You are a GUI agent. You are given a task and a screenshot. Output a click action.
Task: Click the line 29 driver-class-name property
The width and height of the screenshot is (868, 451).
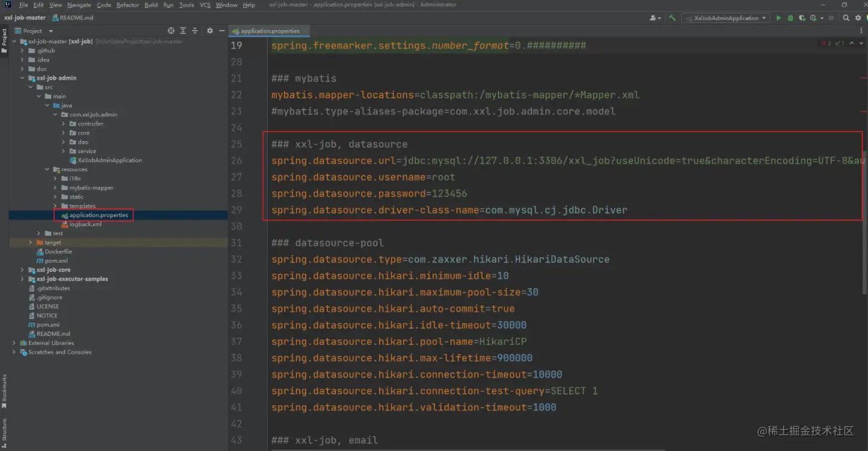449,210
